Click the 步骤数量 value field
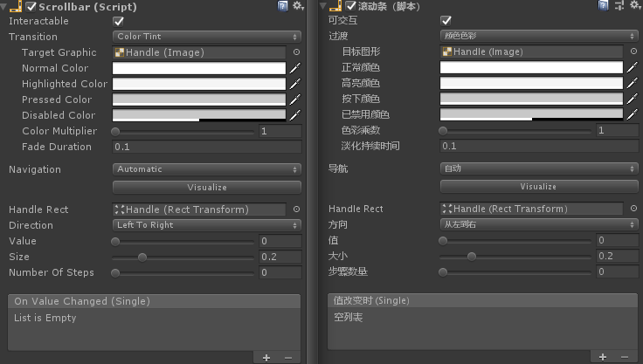Screen dimensions: 643x364 617,271
